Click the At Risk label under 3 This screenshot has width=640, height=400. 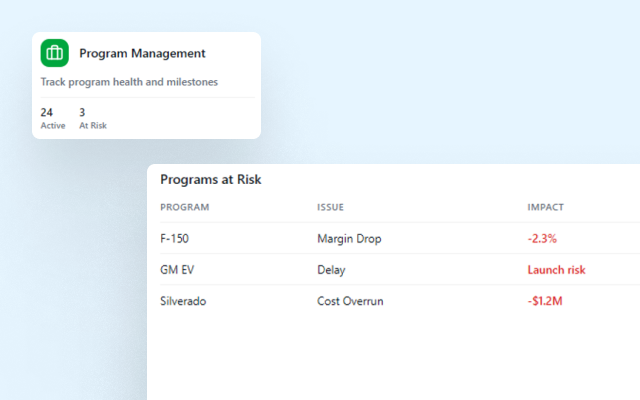click(93, 126)
